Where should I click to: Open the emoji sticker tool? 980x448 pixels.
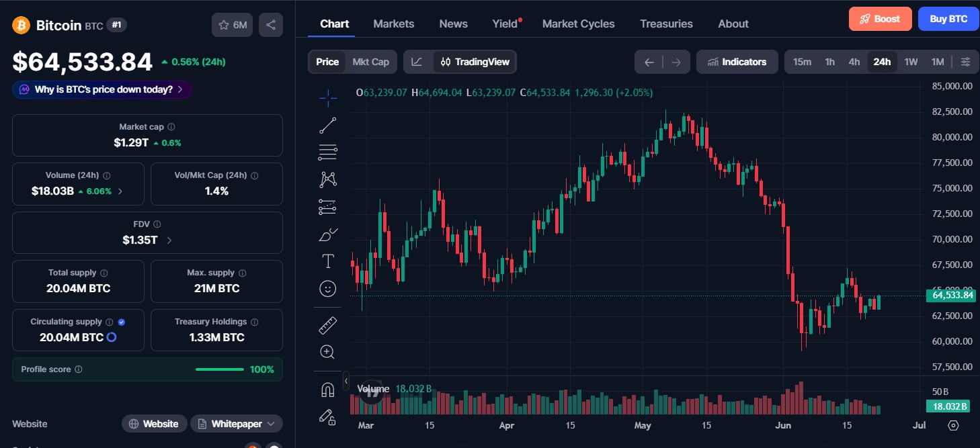click(328, 289)
